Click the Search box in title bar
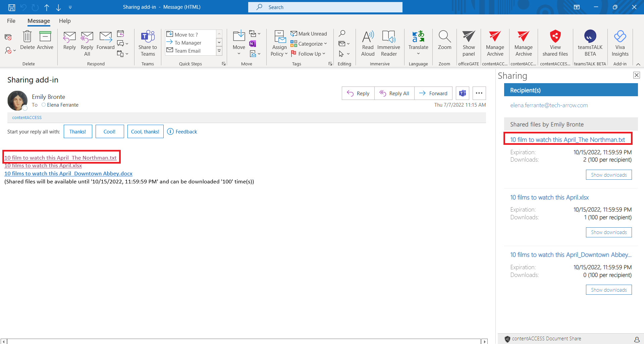Viewport: 644px width, 344px height. (x=325, y=7)
